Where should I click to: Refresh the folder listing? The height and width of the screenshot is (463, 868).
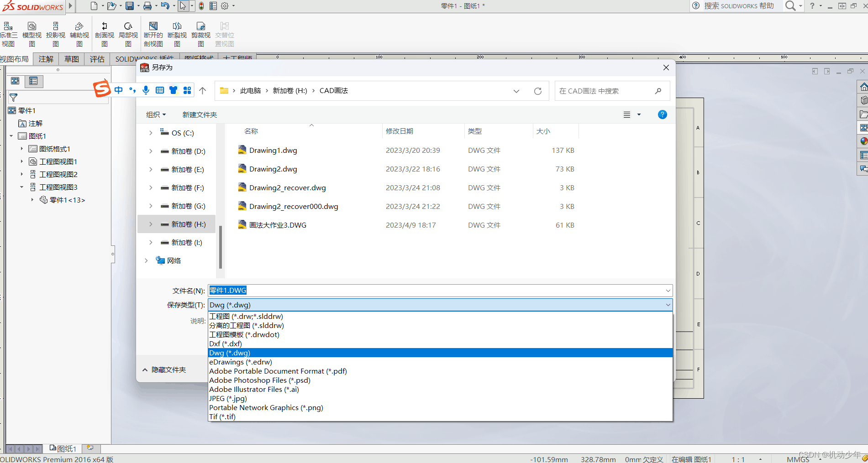[x=538, y=91]
